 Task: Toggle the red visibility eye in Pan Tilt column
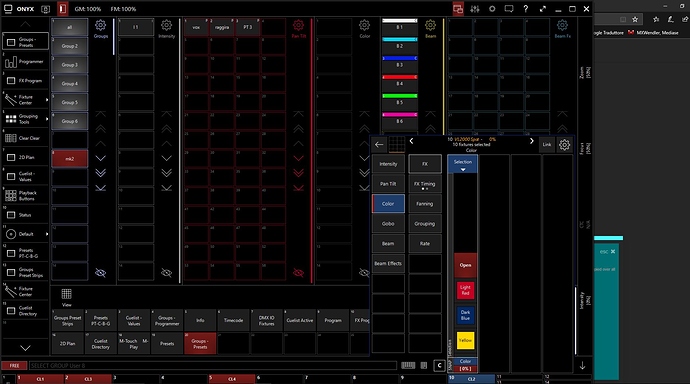[x=298, y=273]
